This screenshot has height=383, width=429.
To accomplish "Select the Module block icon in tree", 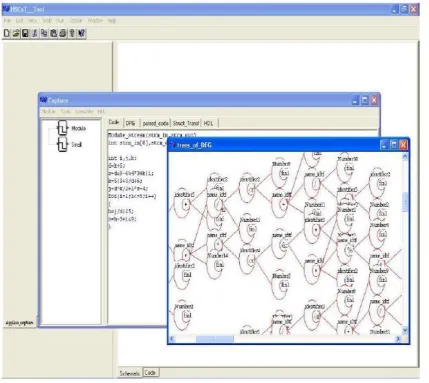I will pyautogui.click(x=62, y=128).
